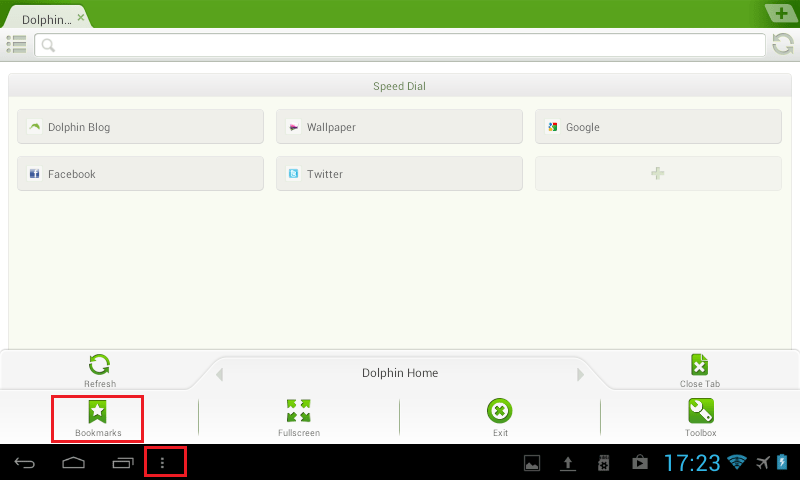This screenshot has height=480, width=800.
Task: Click the reload icon beside address bar
Action: (x=783, y=44)
